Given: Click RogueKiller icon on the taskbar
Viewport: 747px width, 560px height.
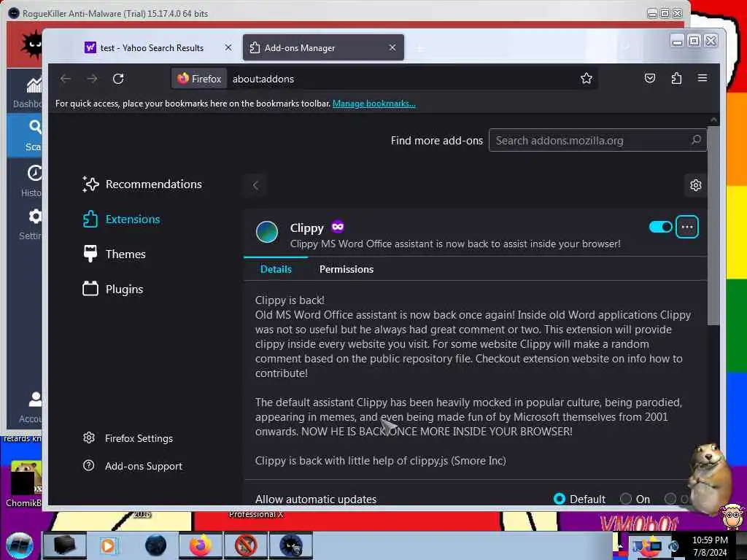Looking at the screenshot, I should (290, 545).
